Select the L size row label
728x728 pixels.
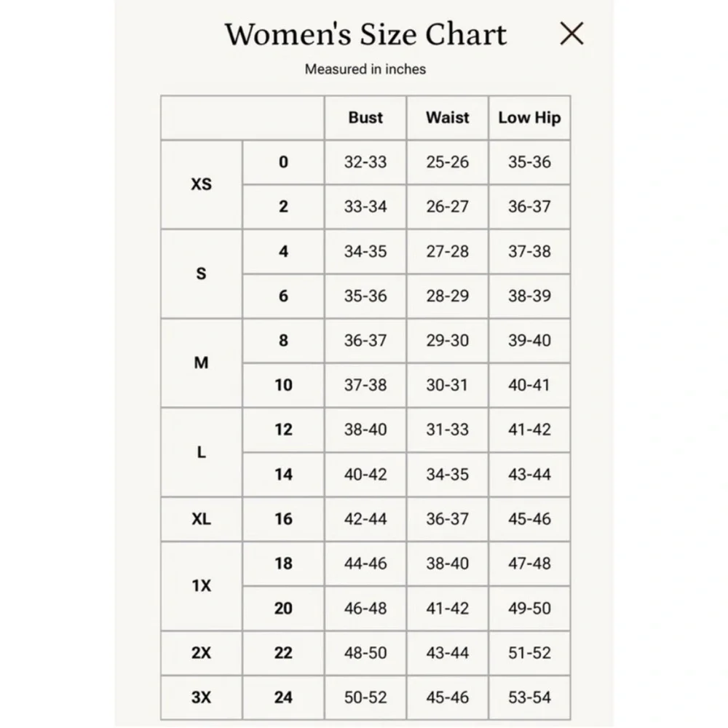[202, 452]
